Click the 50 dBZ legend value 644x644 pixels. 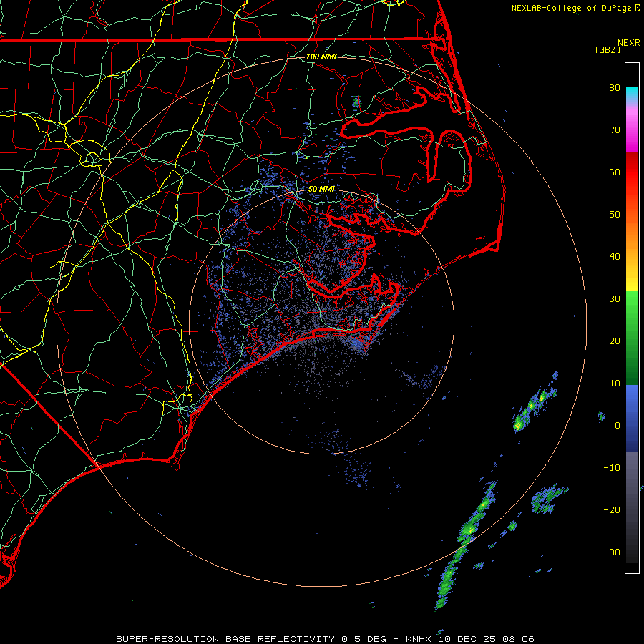(x=615, y=215)
